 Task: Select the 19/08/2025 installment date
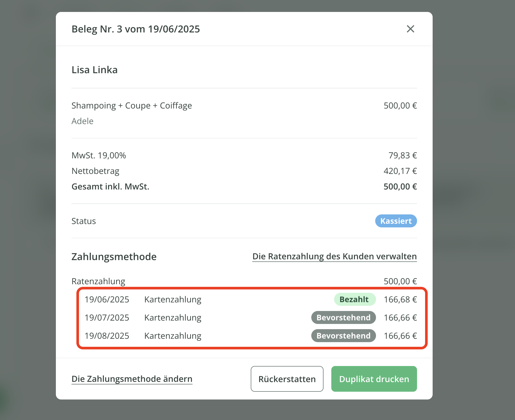point(107,336)
